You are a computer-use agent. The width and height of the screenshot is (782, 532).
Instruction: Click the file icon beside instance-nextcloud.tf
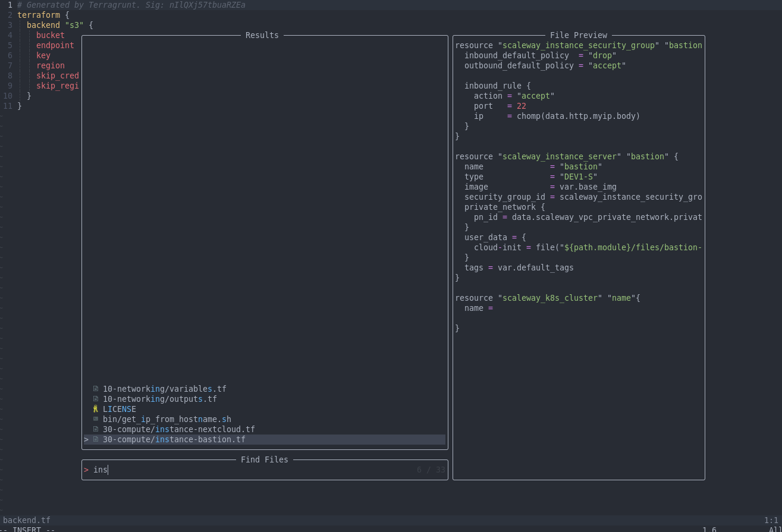pyautogui.click(x=95, y=429)
